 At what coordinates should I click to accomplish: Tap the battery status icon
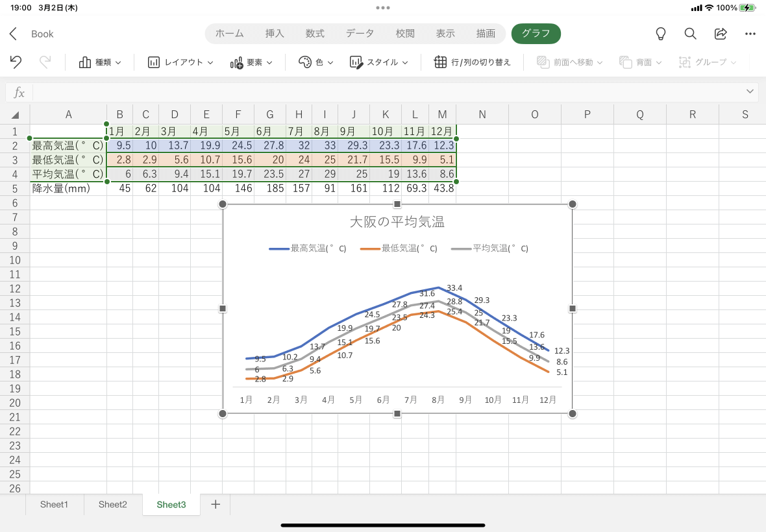747,8
